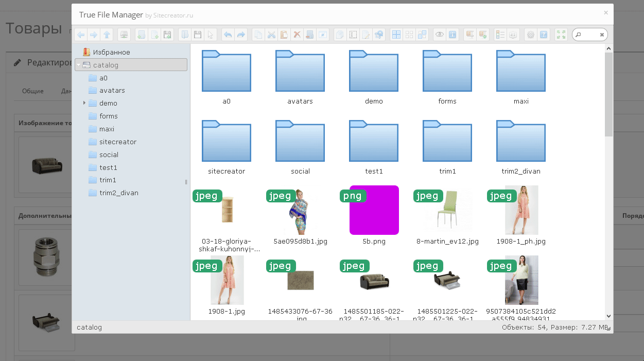Click the Select all grid icon

point(396,35)
